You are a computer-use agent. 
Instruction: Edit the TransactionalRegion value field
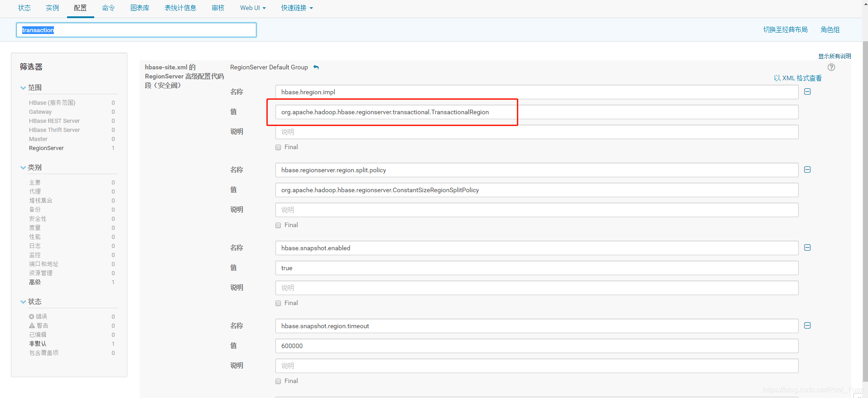coord(537,112)
